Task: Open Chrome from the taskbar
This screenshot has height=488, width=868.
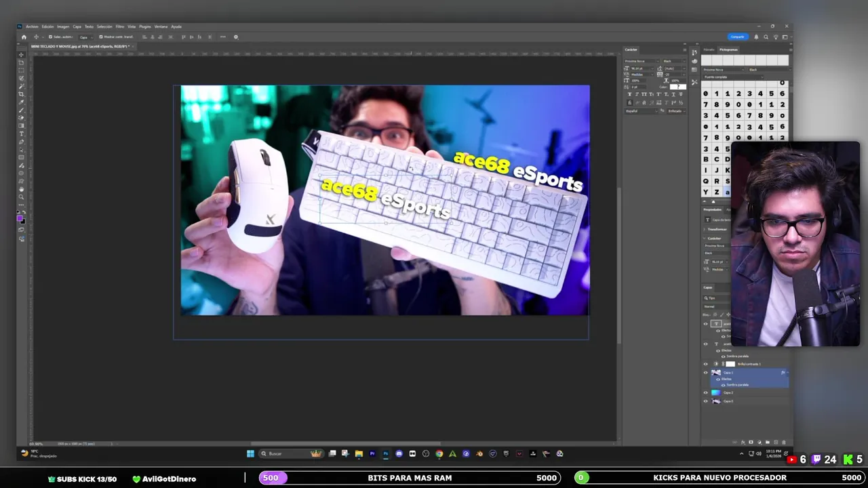Action: pos(439,453)
